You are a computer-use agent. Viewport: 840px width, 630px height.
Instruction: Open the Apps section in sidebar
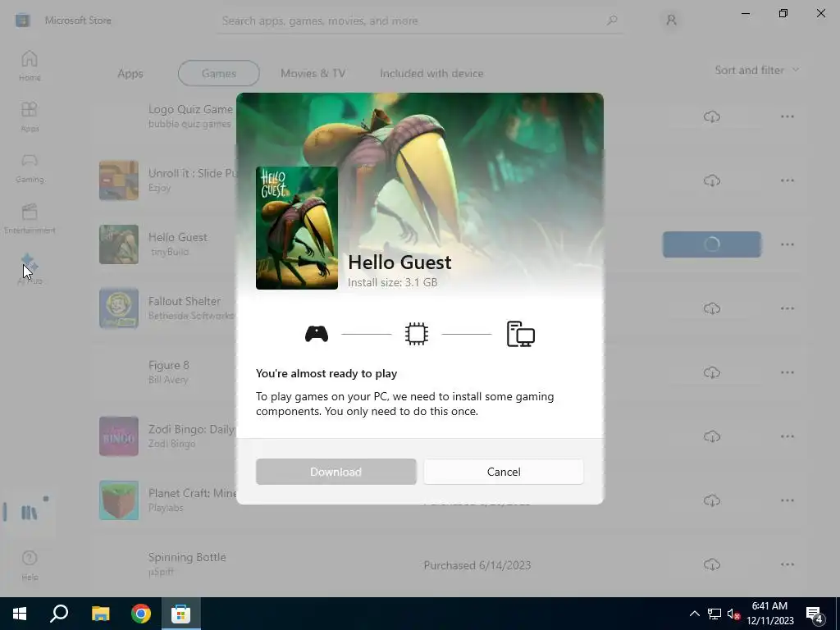(x=30, y=116)
